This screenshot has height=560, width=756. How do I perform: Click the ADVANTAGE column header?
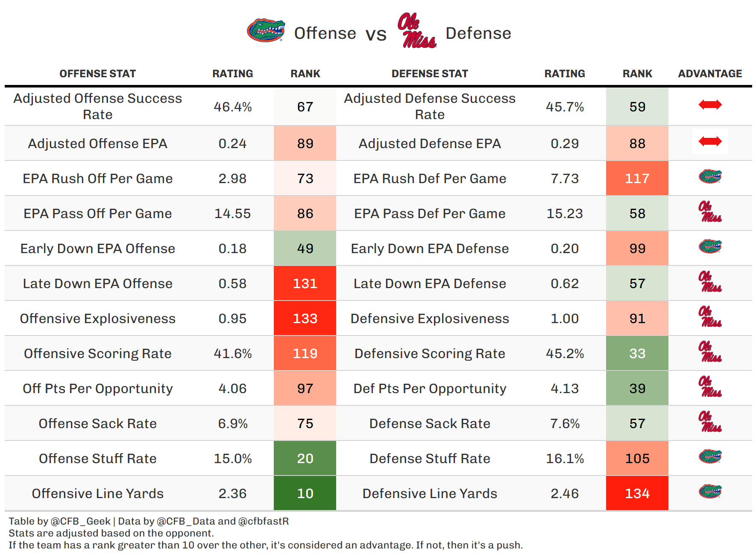click(710, 74)
